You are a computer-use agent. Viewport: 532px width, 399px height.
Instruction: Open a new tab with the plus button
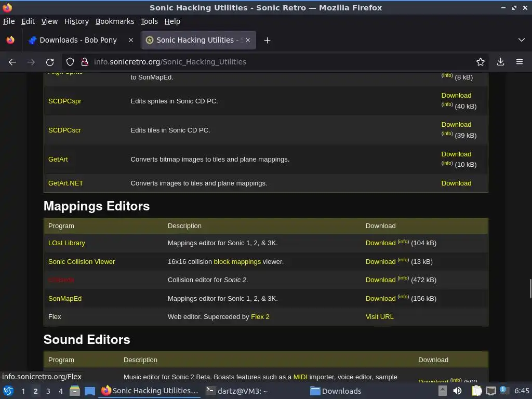pyautogui.click(x=268, y=41)
